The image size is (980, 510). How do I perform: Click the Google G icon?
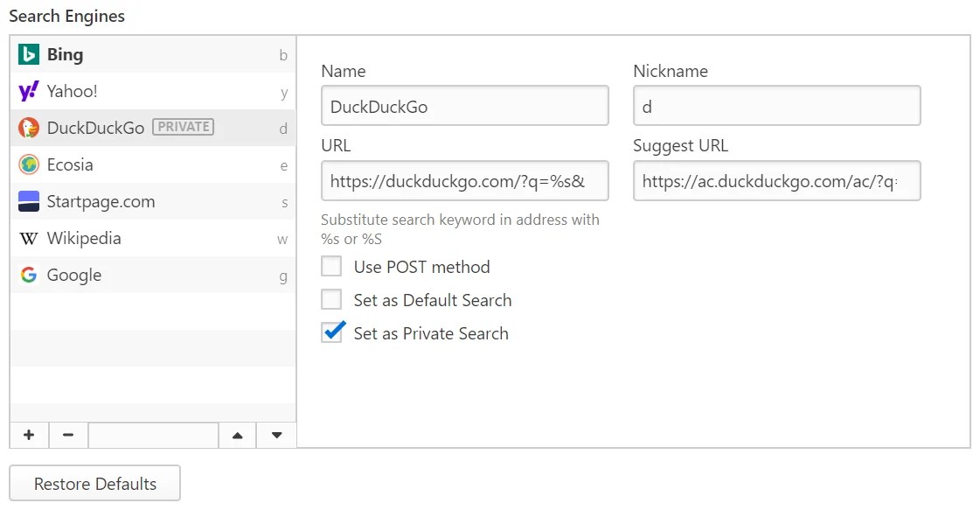[x=29, y=275]
